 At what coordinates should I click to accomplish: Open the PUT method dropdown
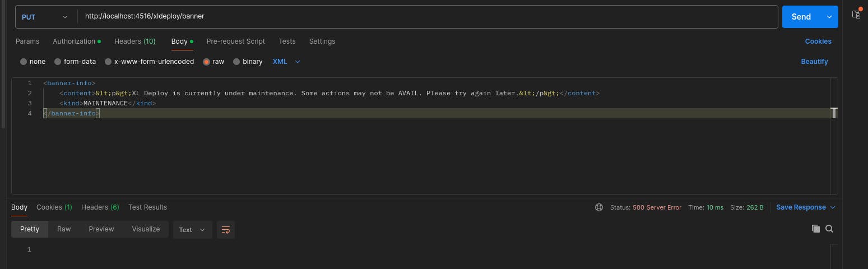(x=46, y=17)
